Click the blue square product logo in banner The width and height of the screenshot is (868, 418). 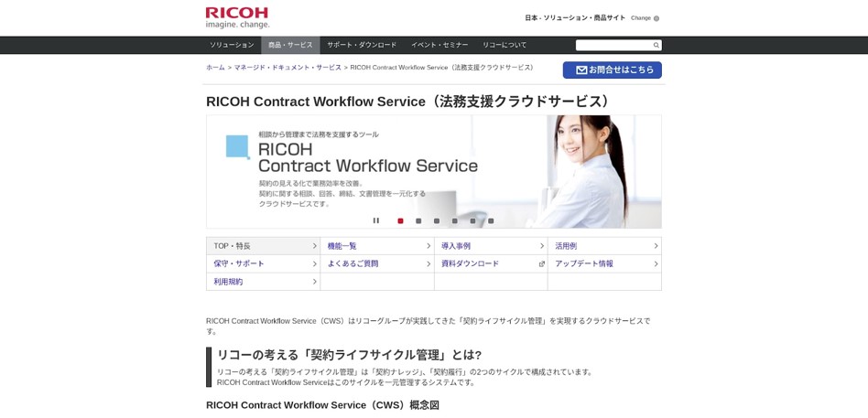238,147
